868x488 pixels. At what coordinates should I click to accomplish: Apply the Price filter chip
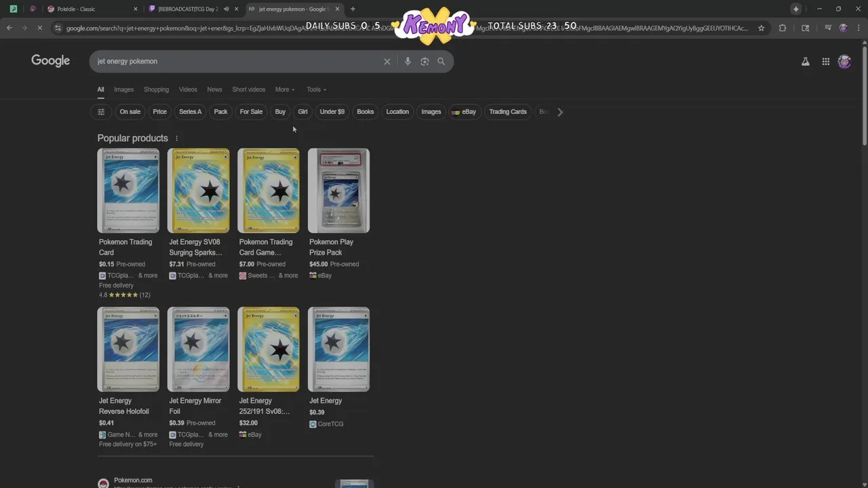pos(160,112)
